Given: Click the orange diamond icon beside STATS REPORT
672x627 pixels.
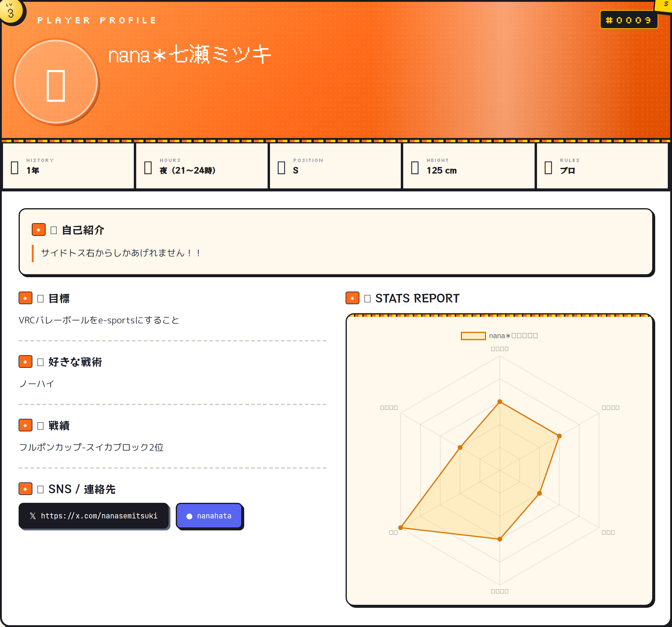Looking at the screenshot, I should tap(352, 298).
